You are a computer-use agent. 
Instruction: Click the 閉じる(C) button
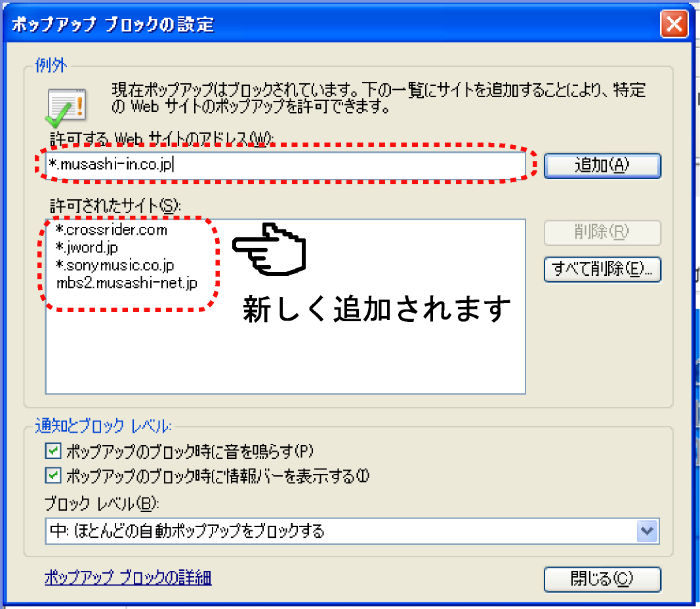click(x=602, y=579)
